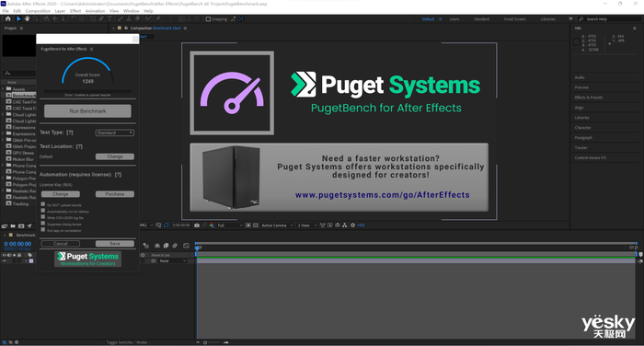Enable Do NOT upload results checkbox
The image size is (644, 346).
point(42,204)
